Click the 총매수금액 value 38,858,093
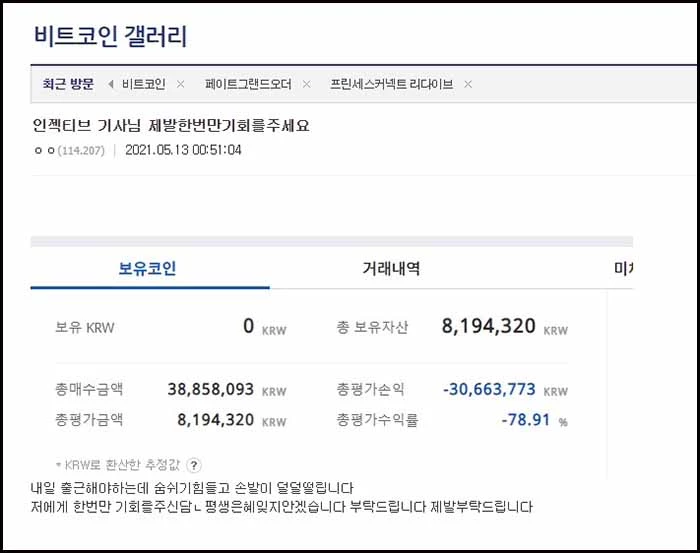This screenshot has width=700, height=553. coord(211,390)
